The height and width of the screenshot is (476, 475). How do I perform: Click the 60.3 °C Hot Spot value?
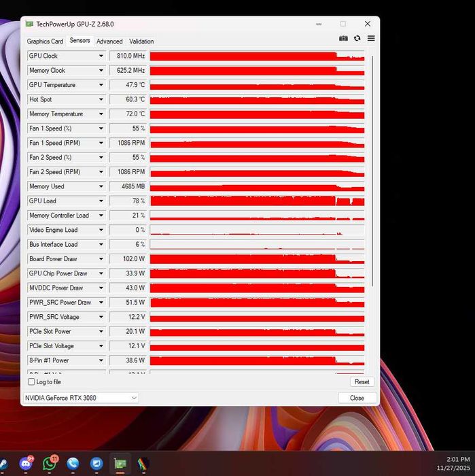point(128,99)
